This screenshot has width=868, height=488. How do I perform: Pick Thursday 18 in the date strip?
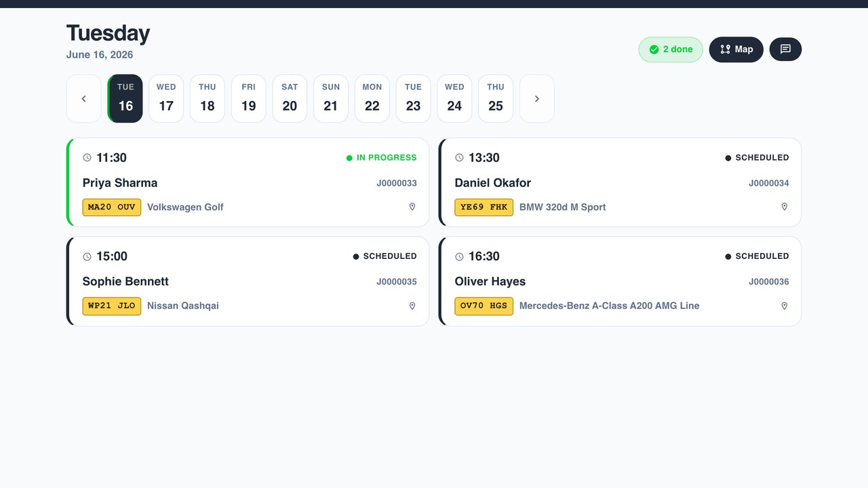[x=208, y=98]
